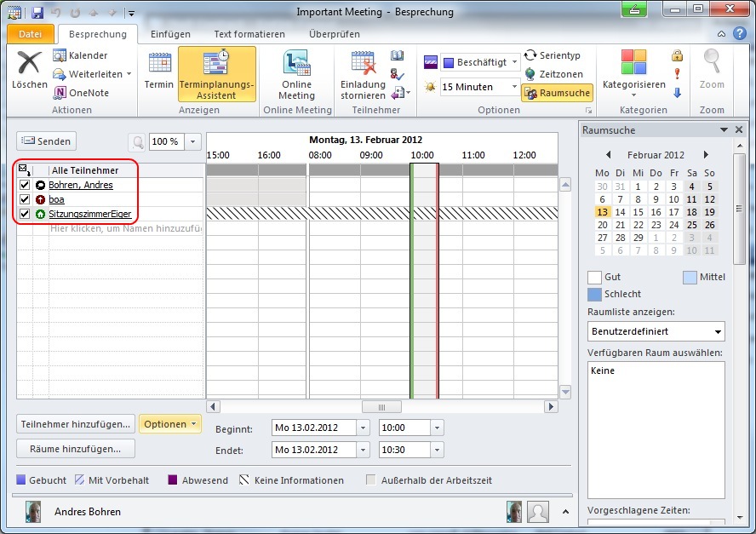This screenshot has width=756, height=534.
Task: Click the required attendee icon beside boa
Action: (41, 199)
